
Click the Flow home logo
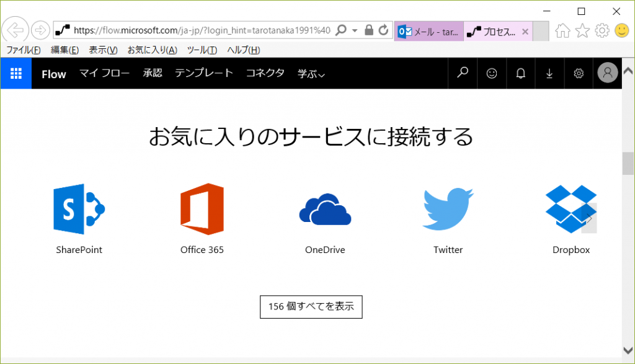[x=53, y=74]
